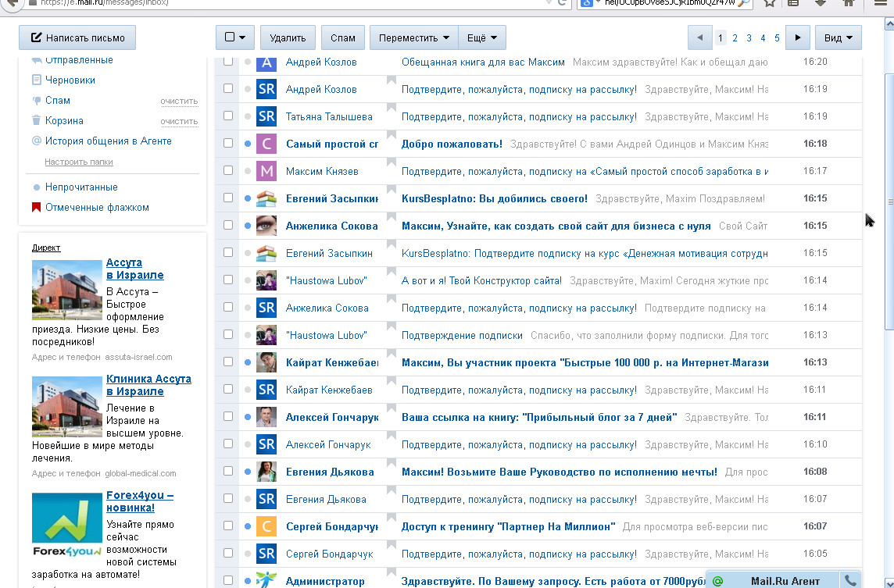
Task: Open email Доступ к тренингу "Партнер На Миллион"
Action: (x=508, y=526)
